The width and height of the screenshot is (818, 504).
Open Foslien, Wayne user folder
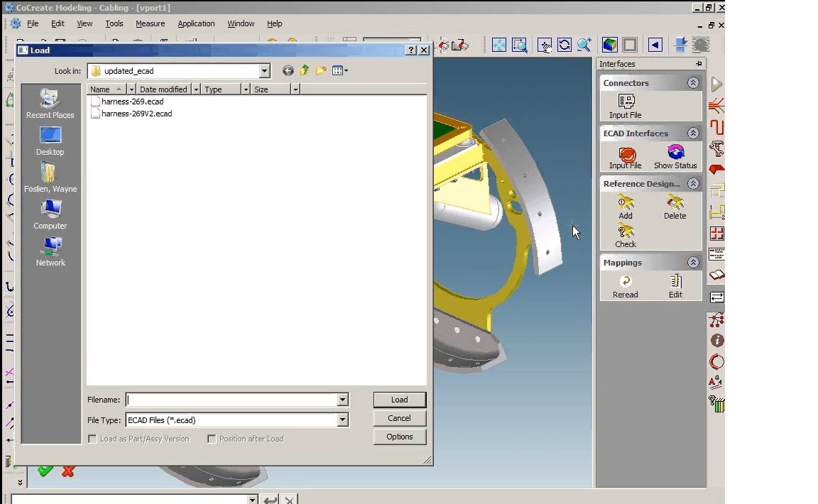click(x=50, y=177)
